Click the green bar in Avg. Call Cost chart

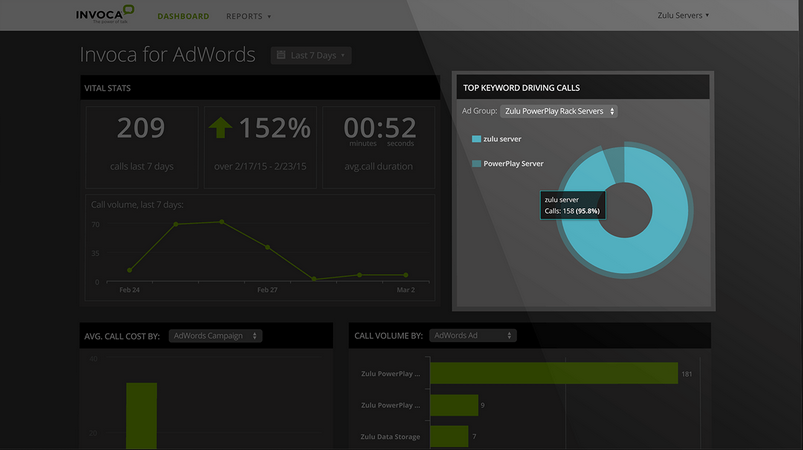coord(141,416)
